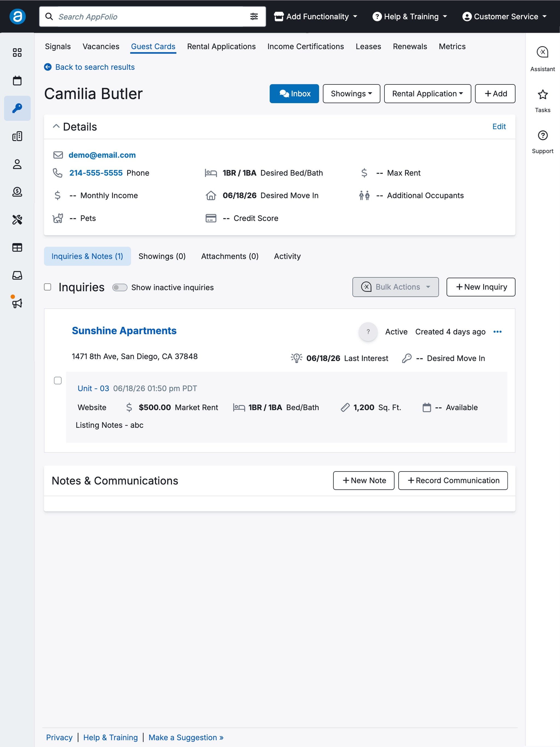Open the maintenance tools icon in sidebar

point(17,220)
